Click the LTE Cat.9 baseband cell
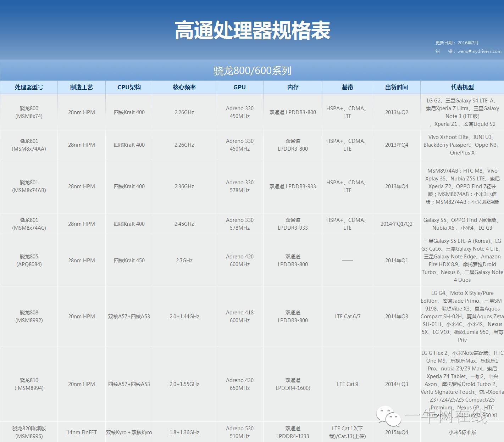504x442 pixels. click(348, 384)
